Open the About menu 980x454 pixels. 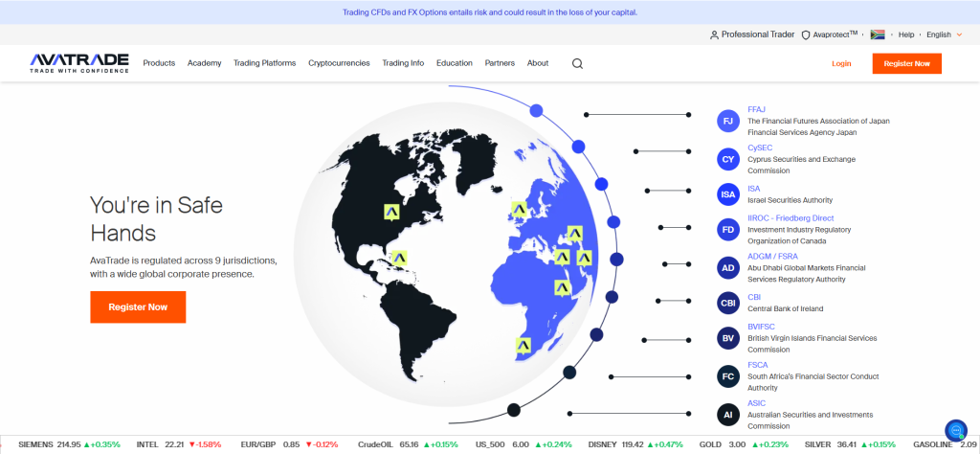click(538, 63)
